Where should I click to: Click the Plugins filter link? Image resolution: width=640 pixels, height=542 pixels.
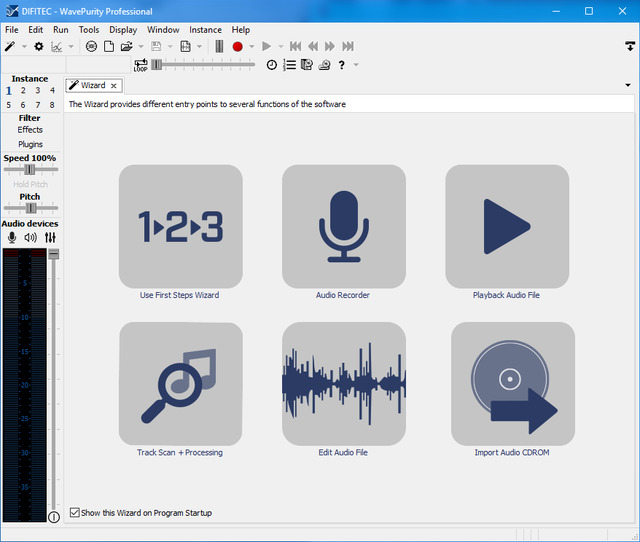click(x=30, y=144)
